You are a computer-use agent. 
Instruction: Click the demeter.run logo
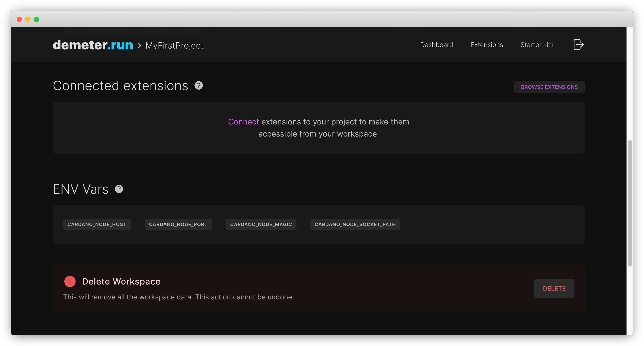pyautogui.click(x=93, y=45)
